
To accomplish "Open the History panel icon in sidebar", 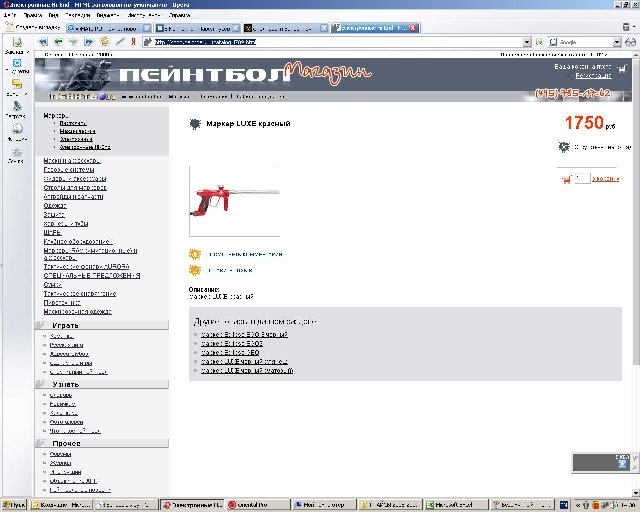I will coord(17,129).
